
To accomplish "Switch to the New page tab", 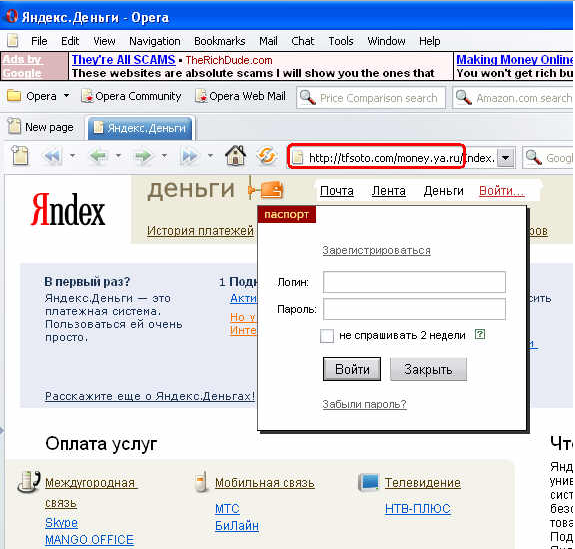I will pos(42,127).
